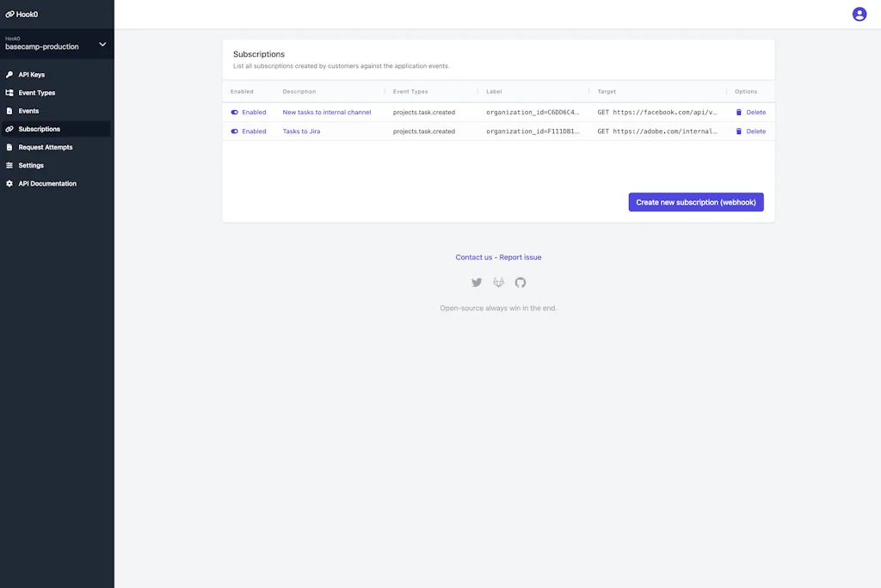
Task: Open Settings from the sidebar
Action: pyautogui.click(x=31, y=165)
